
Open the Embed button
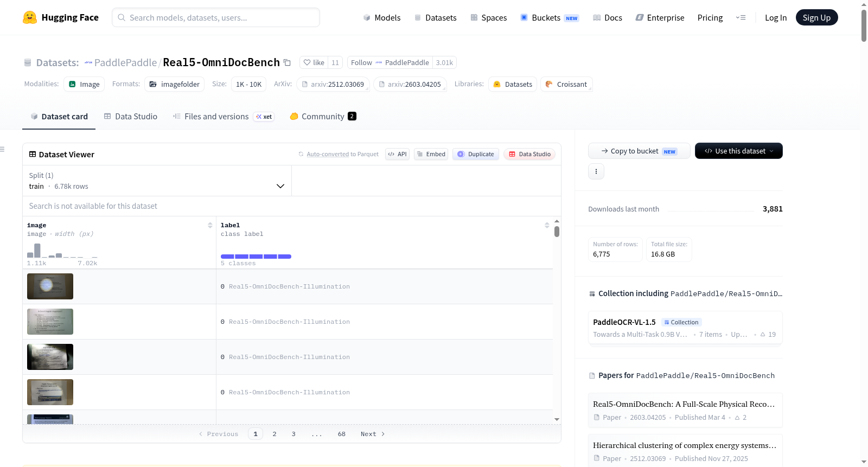coord(431,154)
